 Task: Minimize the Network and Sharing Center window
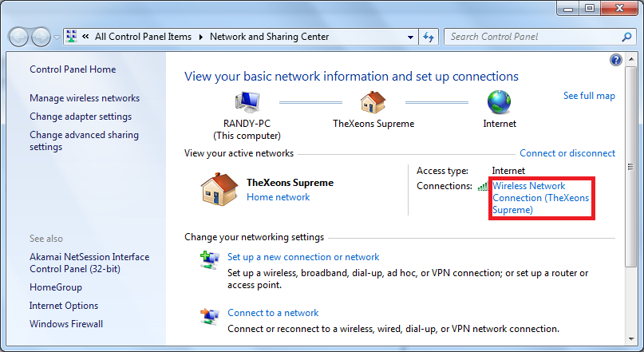[x=568, y=8]
